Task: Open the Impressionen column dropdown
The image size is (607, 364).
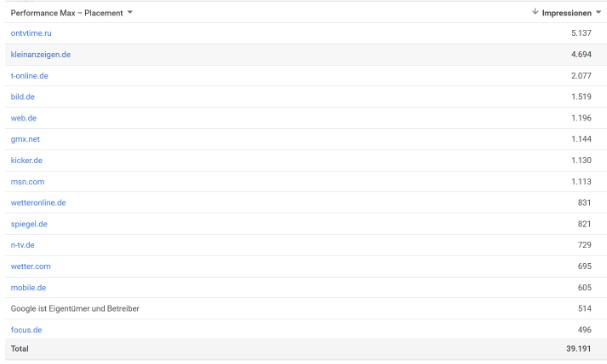Action: click(598, 12)
